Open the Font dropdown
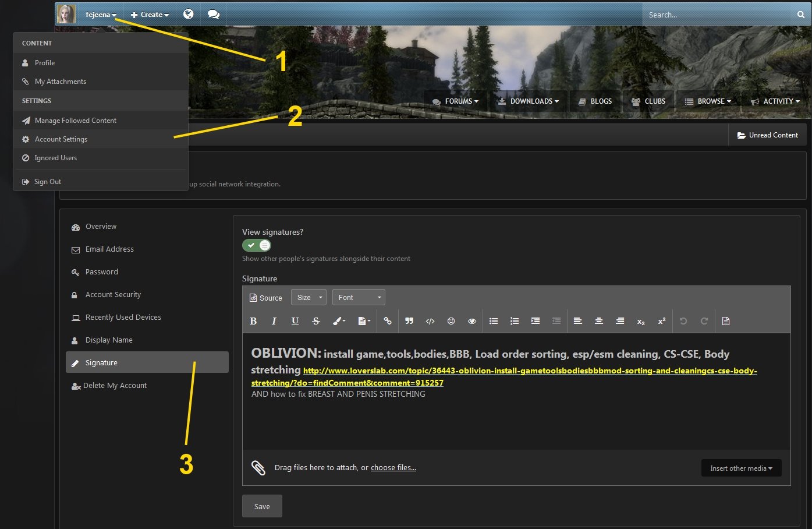This screenshot has width=812, height=529. click(359, 297)
